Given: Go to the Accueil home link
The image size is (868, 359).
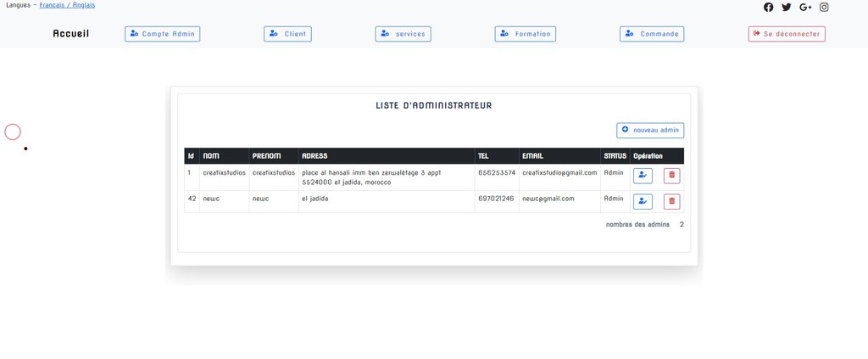Looking at the screenshot, I should coord(71,34).
